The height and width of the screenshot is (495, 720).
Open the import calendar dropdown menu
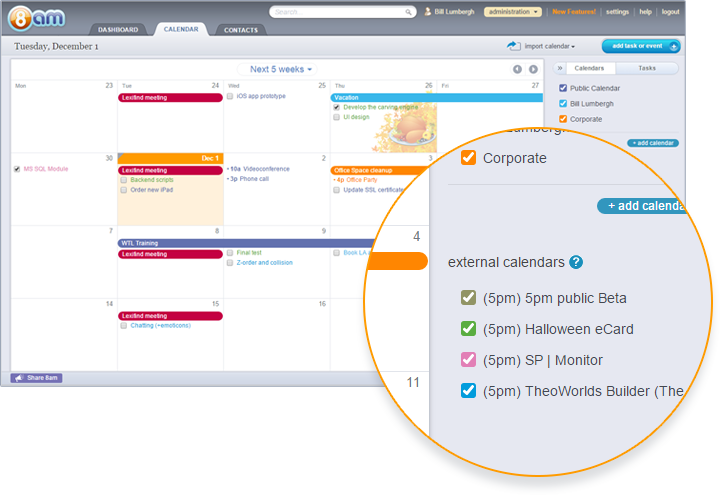tap(552, 46)
